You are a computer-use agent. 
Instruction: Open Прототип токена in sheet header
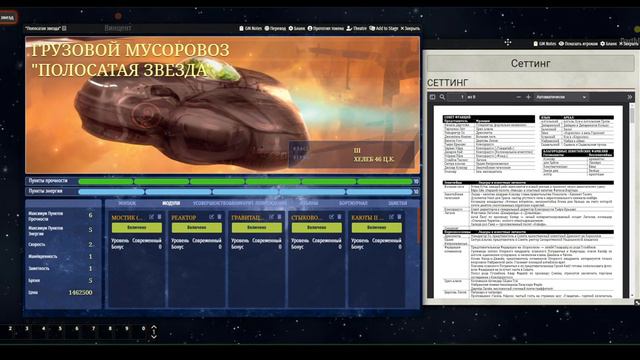[x=326, y=28]
